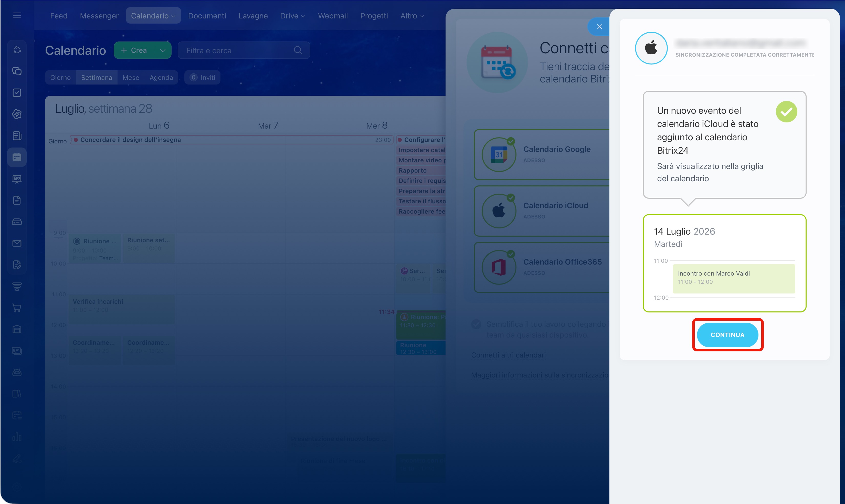Switch to the Settimana view tab

pyautogui.click(x=97, y=77)
